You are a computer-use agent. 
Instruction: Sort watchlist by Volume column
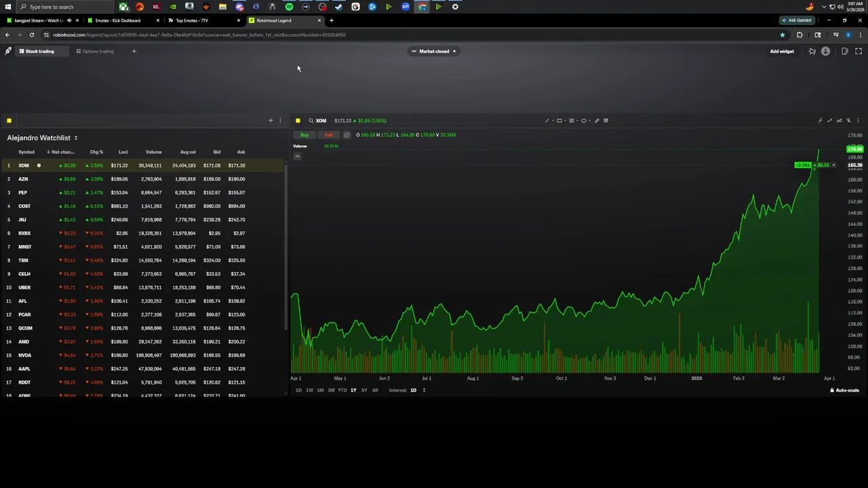(153, 152)
